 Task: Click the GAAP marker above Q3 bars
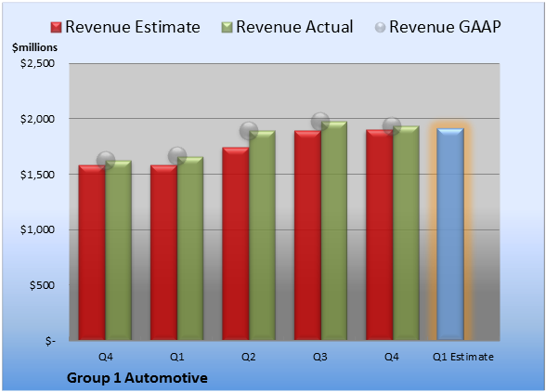tap(320, 122)
